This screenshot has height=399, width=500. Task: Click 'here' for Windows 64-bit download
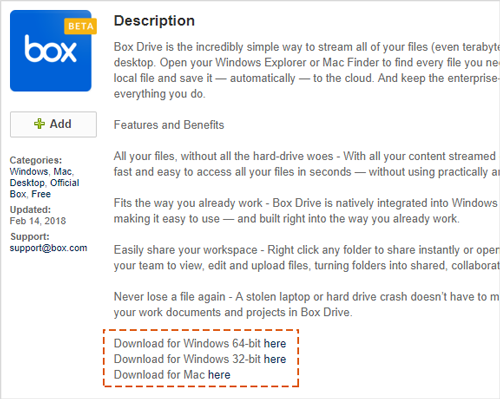[x=275, y=343]
